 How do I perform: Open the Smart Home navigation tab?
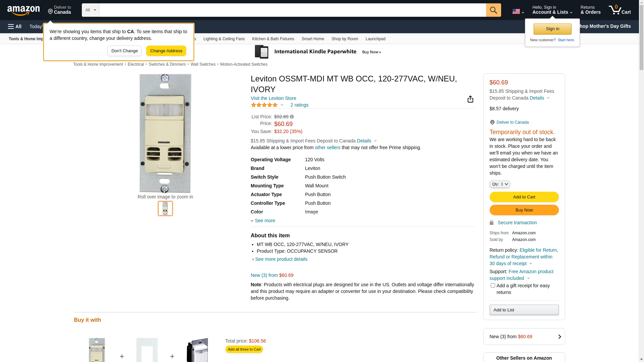tap(313, 39)
